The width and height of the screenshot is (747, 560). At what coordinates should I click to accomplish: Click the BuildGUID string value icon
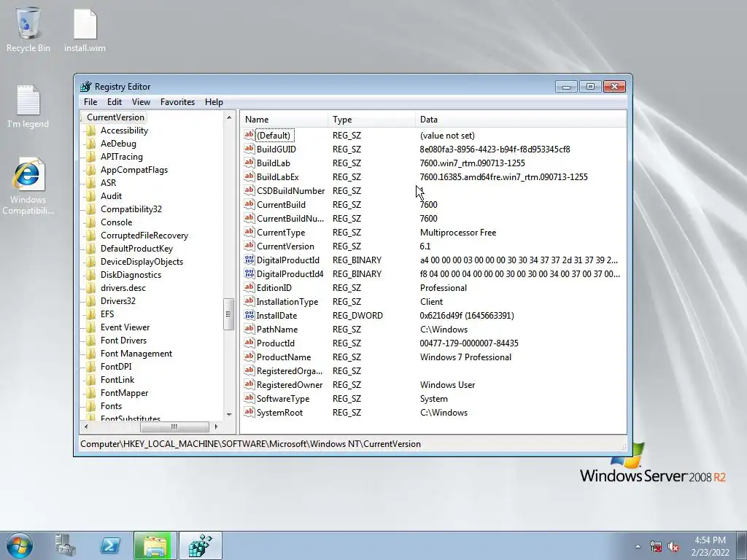tap(249, 149)
